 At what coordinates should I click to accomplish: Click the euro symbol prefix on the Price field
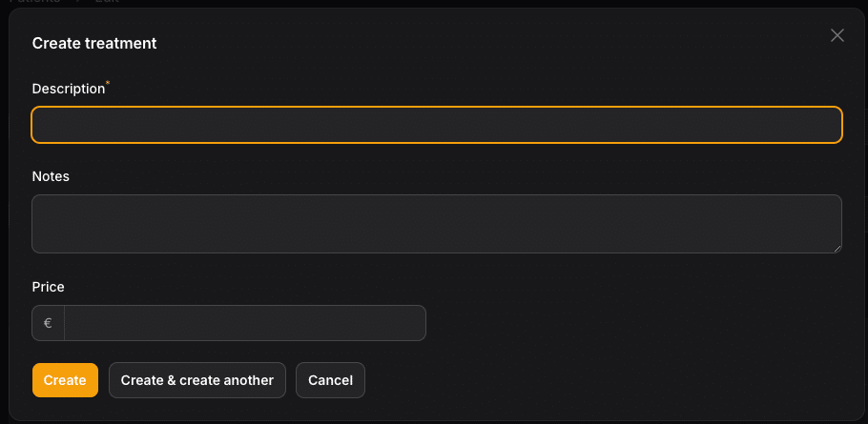click(48, 323)
